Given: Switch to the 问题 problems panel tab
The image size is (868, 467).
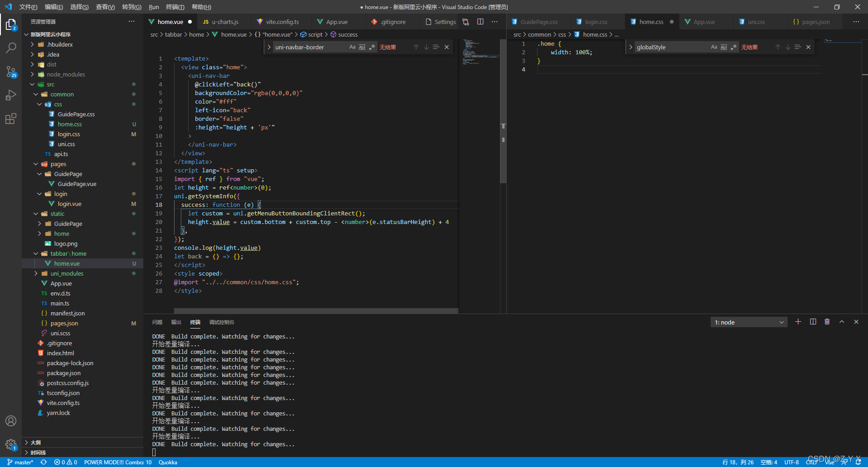Looking at the screenshot, I should tap(157, 322).
